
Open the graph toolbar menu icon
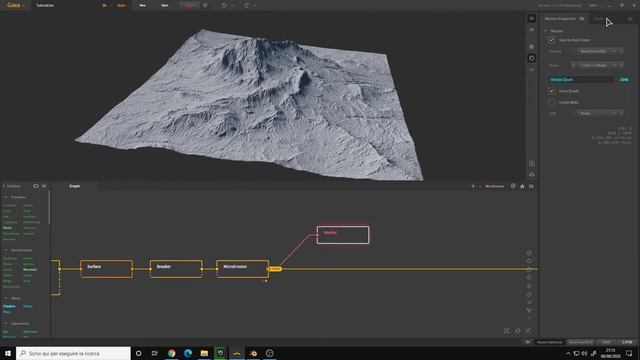pyautogui.click(x=531, y=186)
